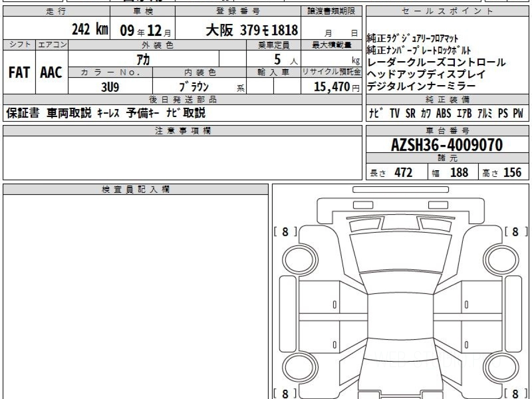
Task: Select 保証書 in later-shipped parts
Action: [23, 113]
